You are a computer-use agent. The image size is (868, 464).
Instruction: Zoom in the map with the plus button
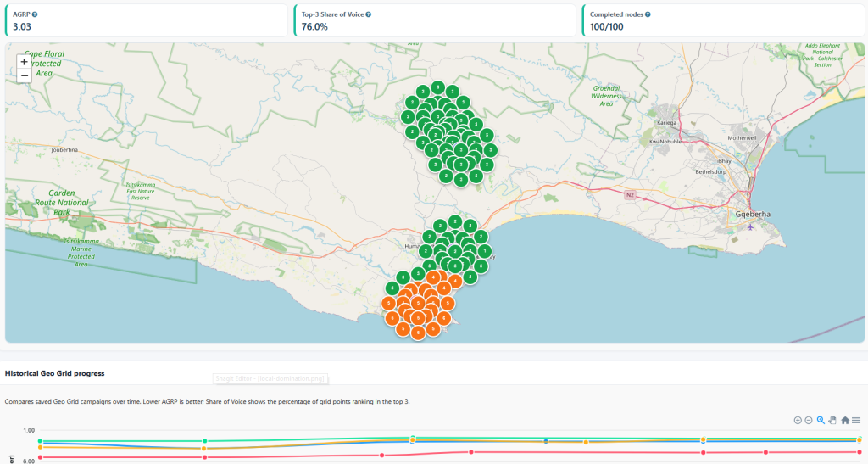click(x=24, y=62)
